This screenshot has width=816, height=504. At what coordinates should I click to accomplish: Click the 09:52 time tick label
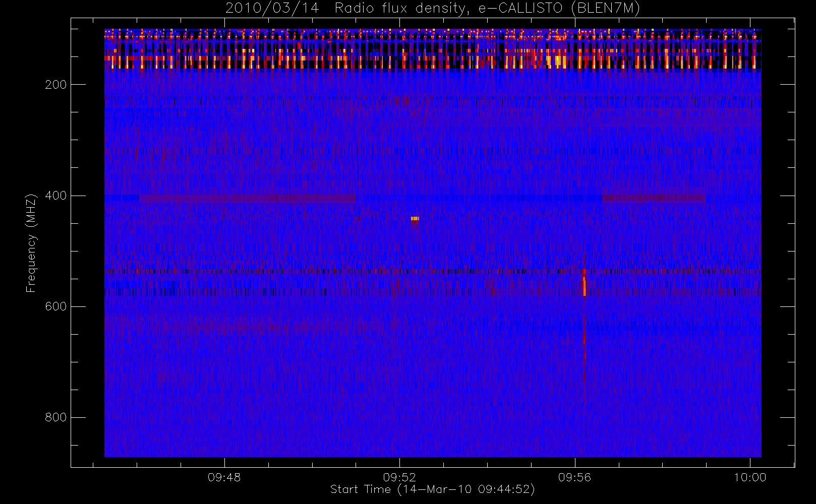399,477
